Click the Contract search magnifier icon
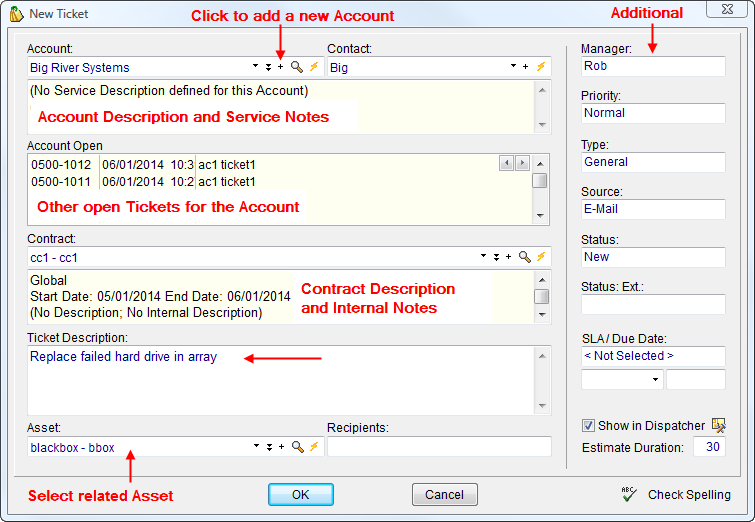 tap(525, 258)
